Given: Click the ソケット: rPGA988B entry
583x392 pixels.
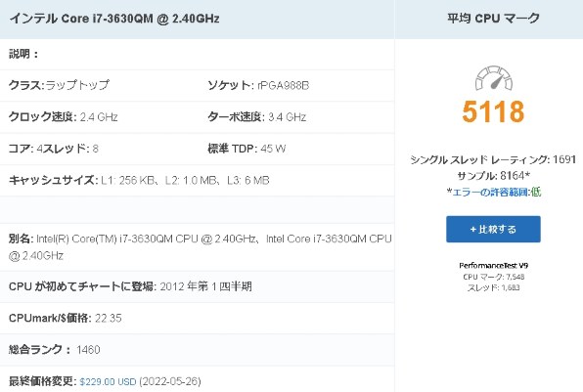Looking at the screenshot, I should tap(258, 85).
